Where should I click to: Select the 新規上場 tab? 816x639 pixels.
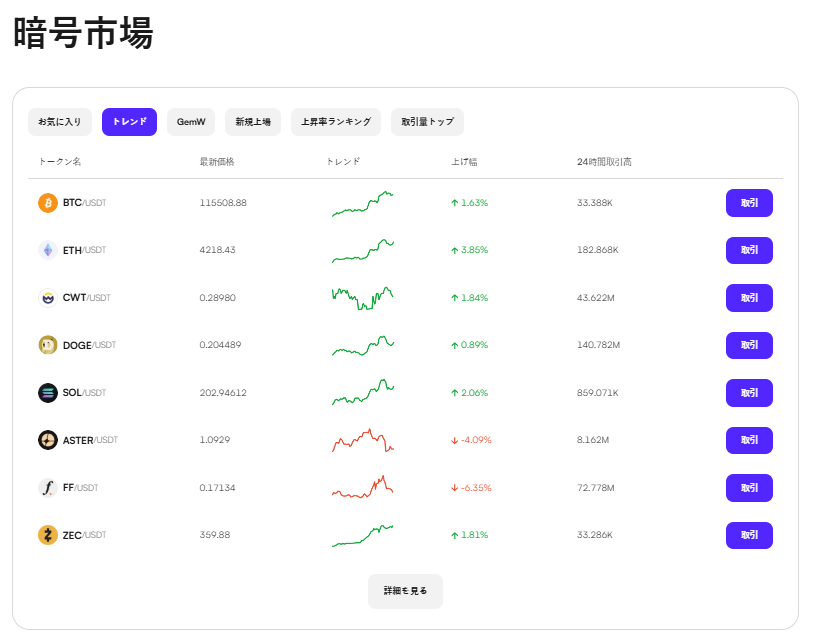tap(253, 121)
